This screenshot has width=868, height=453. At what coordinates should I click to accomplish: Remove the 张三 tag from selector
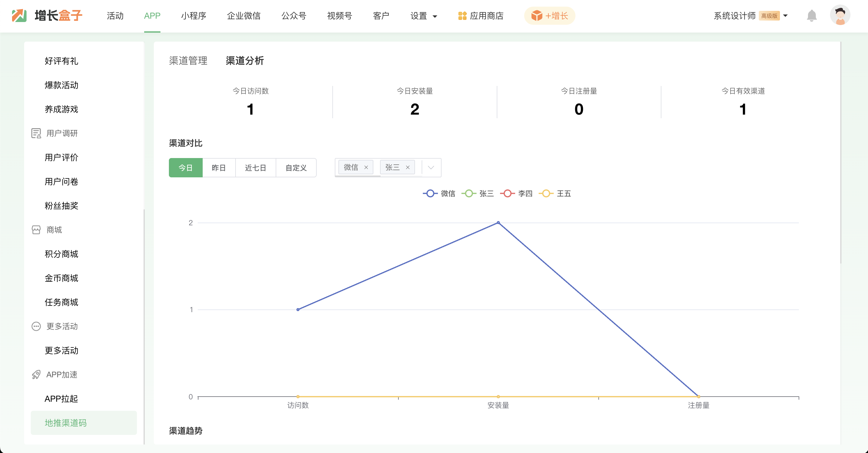408,167
